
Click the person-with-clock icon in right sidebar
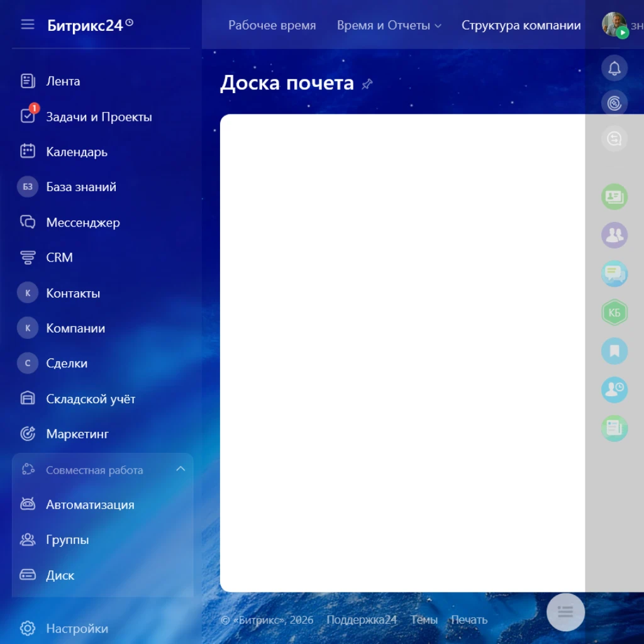tap(614, 390)
